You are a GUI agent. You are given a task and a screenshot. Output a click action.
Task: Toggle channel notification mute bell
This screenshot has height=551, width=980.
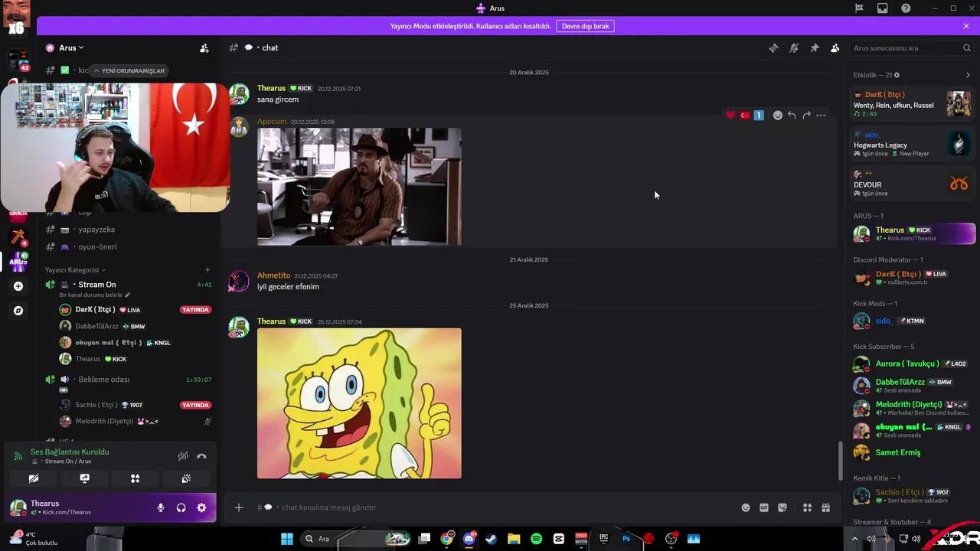794,47
